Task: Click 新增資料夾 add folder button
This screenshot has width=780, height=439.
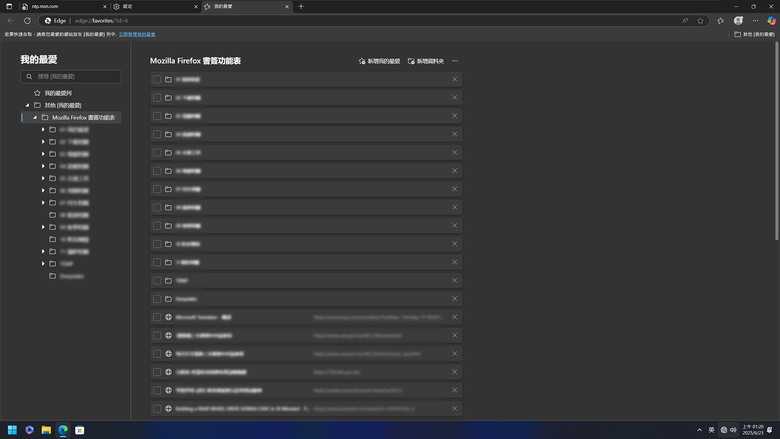Action: click(x=426, y=61)
